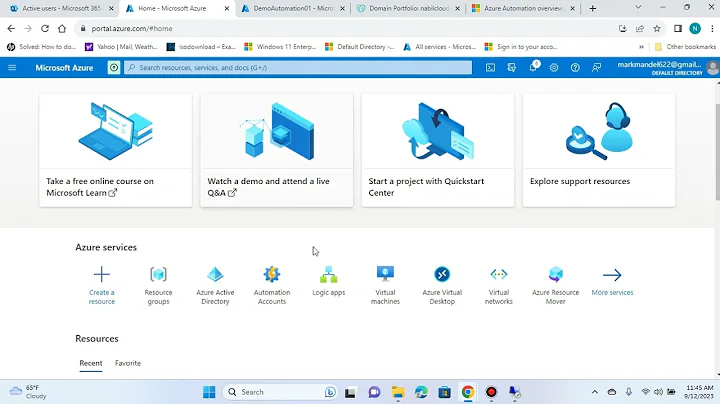Viewport: 720px width, 404px height.
Task: Open Virtual machines service
Action: (x=385, y=286)
